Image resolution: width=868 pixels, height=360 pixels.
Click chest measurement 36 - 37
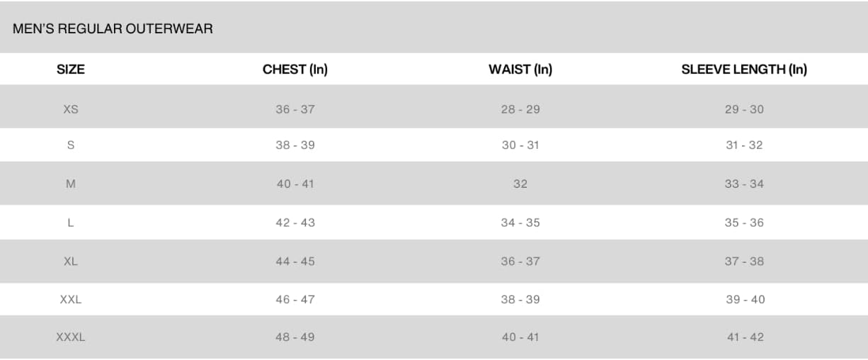pos(295,109)
